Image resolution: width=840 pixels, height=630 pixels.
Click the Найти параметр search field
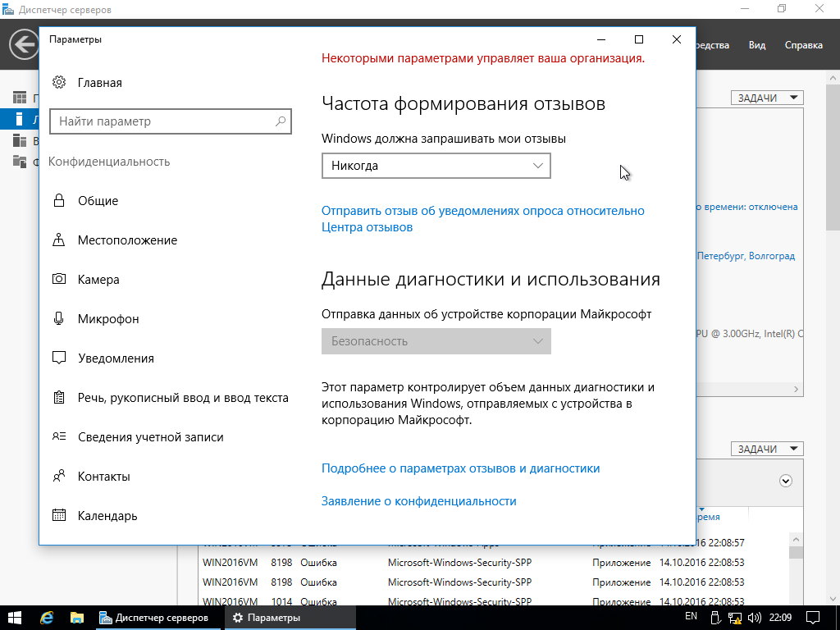[164, 121]
